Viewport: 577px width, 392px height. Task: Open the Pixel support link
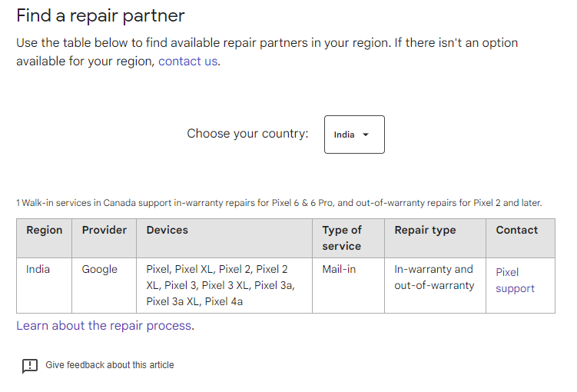tap(515, 280)
